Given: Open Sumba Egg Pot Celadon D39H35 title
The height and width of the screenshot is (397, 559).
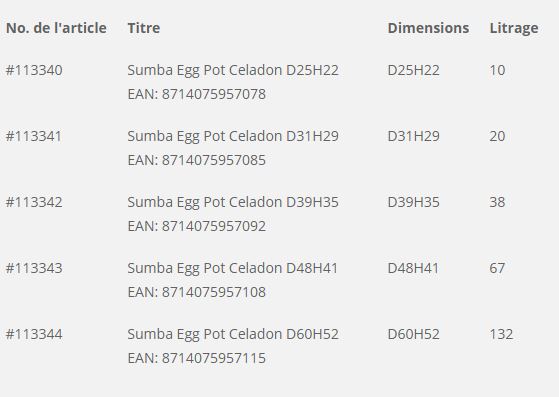Looking at the screenshot, I should coord(233,202).
